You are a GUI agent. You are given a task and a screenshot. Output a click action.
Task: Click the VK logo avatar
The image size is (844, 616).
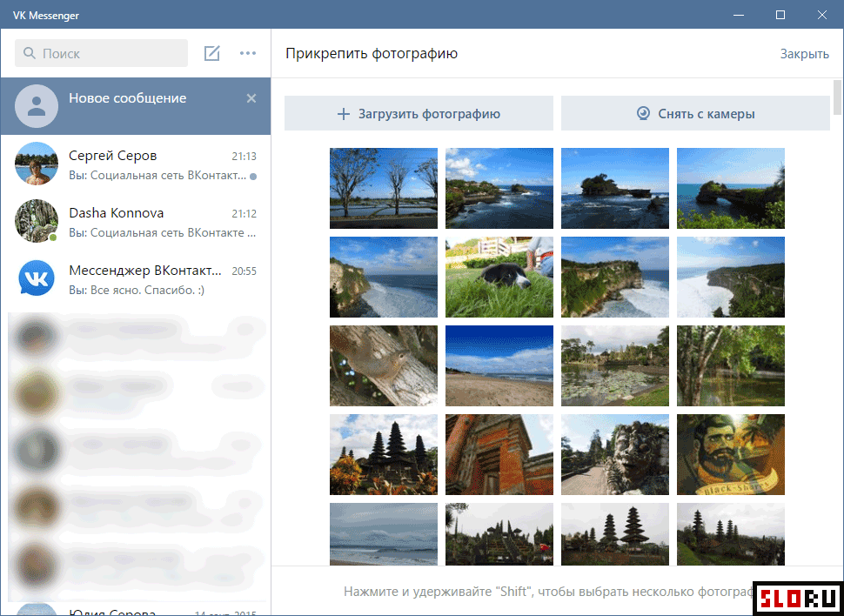click(x=37, y=278)
